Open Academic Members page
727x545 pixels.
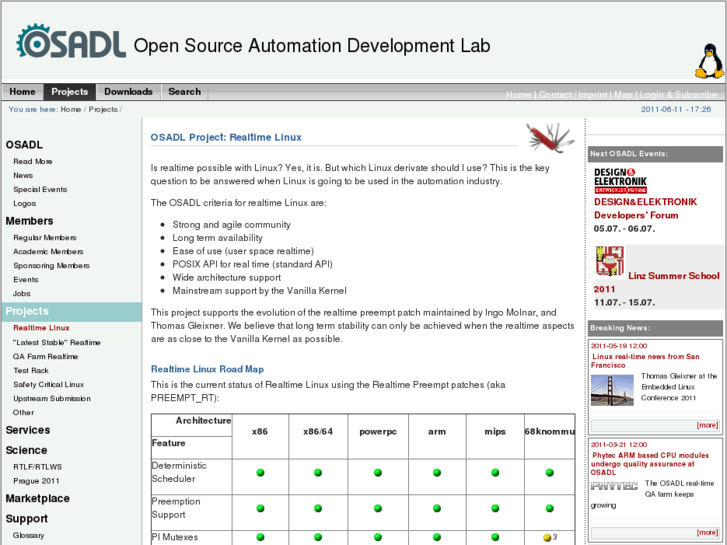point(48,251)
